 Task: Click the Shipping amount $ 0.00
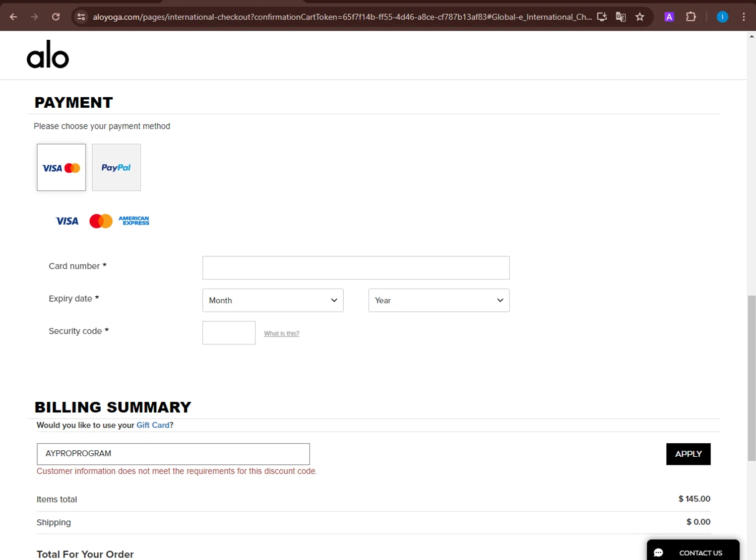pyautogui.click(x=699, y=522)
